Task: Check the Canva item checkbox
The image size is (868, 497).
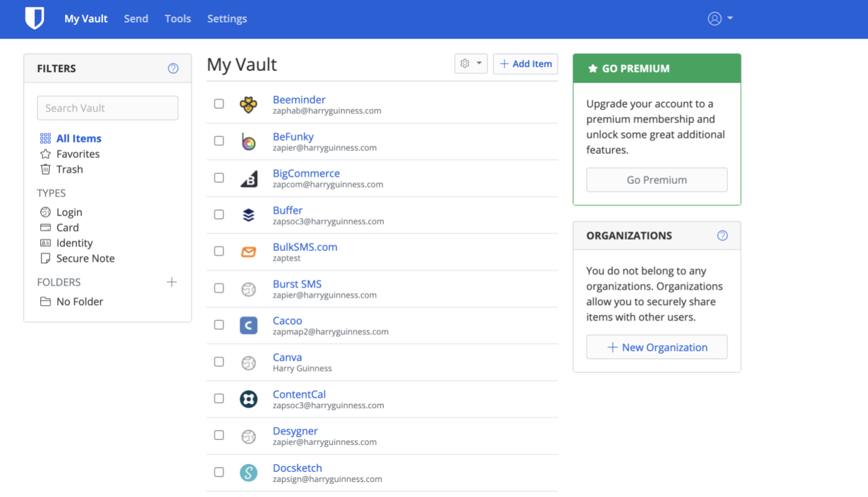Action: click(x=219, y=362)
